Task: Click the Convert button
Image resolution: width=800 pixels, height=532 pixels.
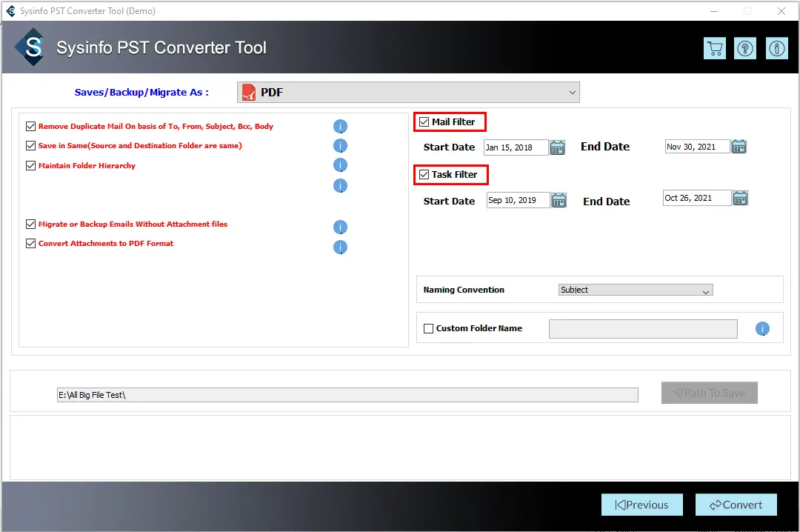Action: 736,505
